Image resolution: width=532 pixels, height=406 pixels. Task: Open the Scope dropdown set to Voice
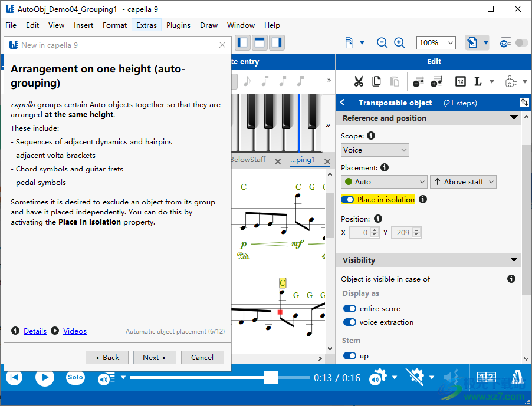pyautogui.click(x=375, y=150)
